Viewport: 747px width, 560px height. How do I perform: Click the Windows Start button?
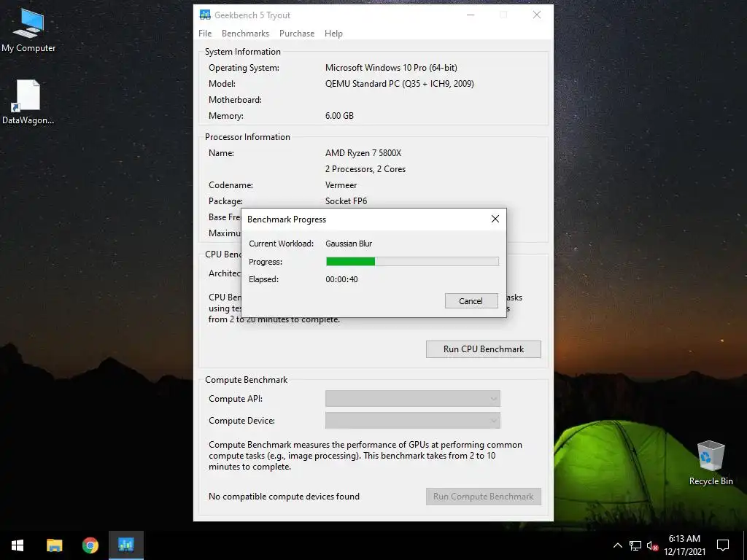18,545
